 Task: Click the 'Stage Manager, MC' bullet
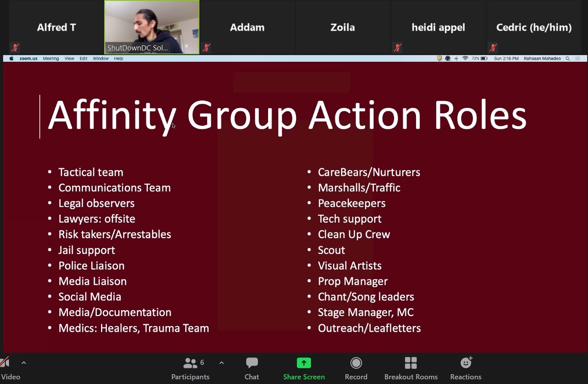tap(366, 313)
